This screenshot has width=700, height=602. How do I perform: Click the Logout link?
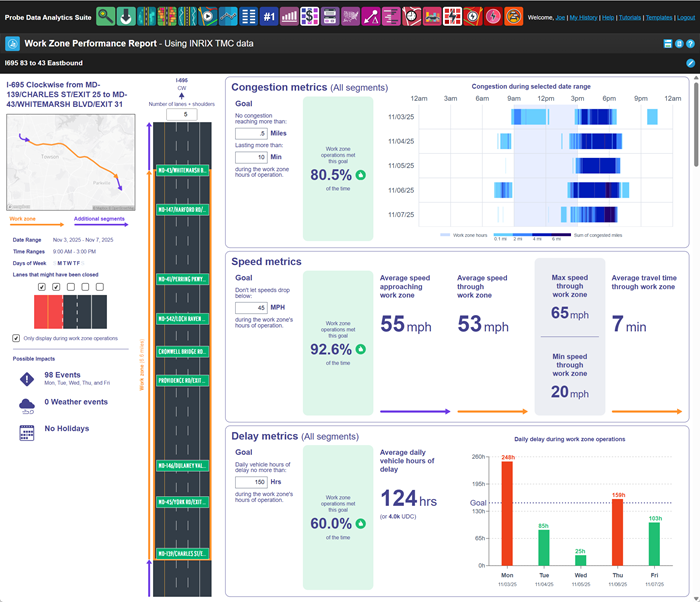click(x=686, y=17)
